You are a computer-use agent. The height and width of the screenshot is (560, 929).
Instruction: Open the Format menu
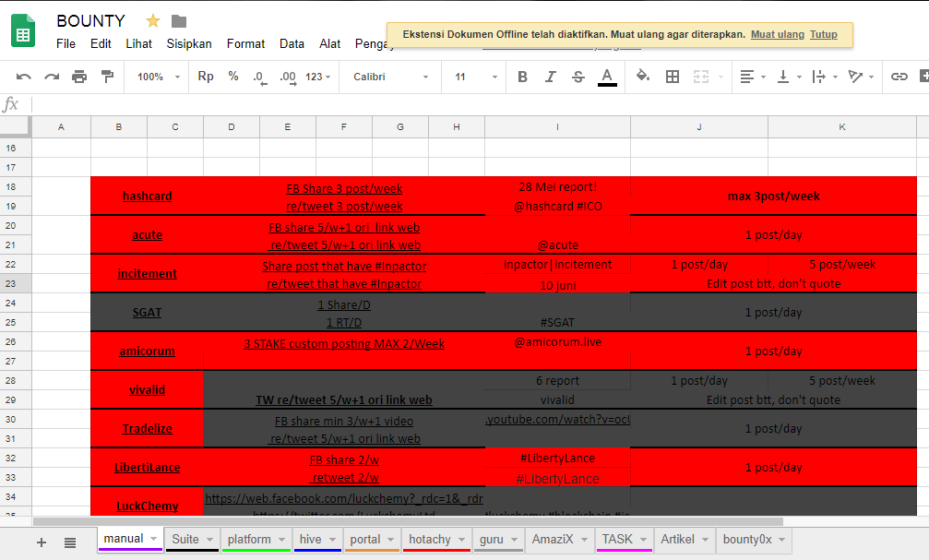point(245,44)
